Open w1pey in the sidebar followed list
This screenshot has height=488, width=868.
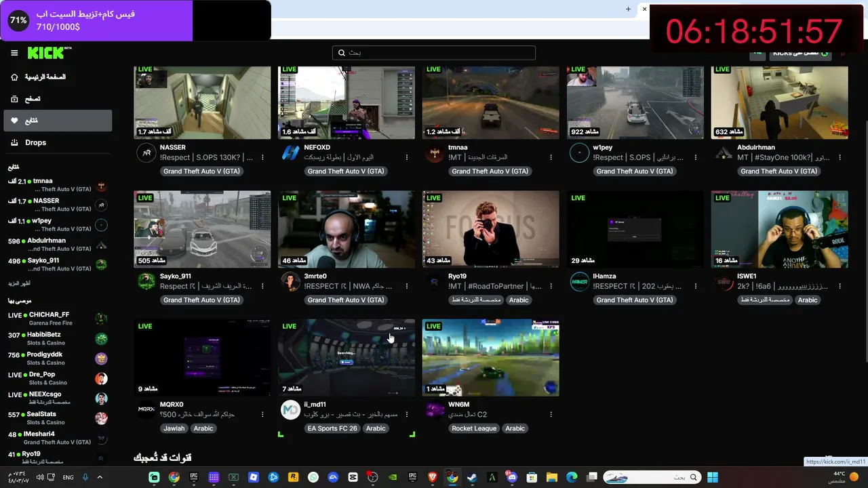tap(58, 224)
